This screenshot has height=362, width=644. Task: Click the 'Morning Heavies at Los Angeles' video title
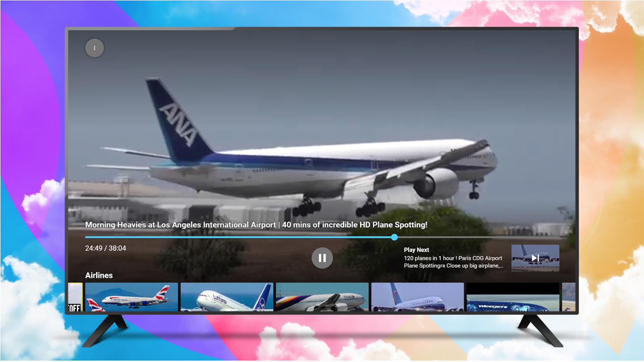(x=256, y=225)
